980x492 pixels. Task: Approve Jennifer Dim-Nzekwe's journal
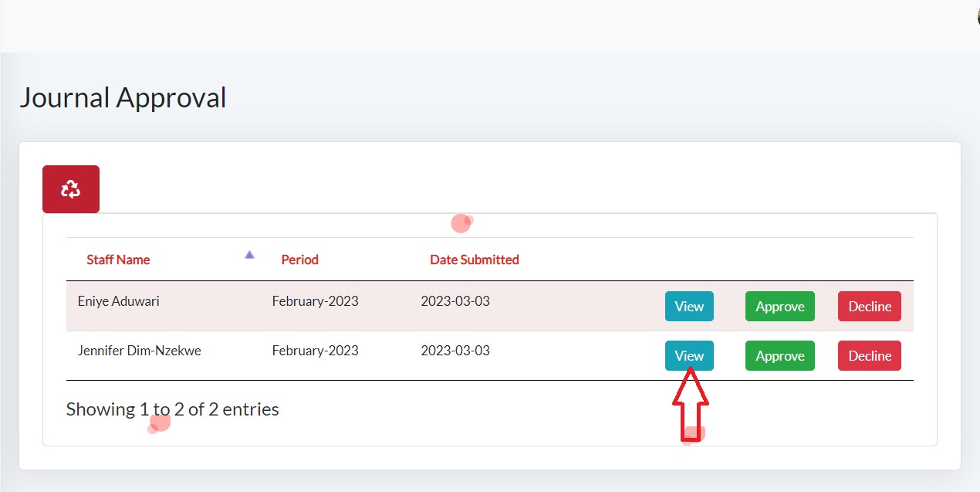pyautogui.click(x=779, y=356)
